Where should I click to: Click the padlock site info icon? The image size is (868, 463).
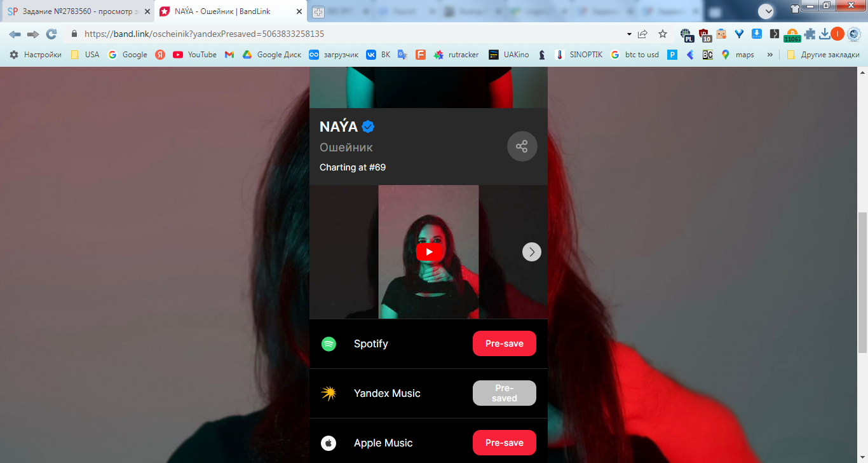(74, 34)
